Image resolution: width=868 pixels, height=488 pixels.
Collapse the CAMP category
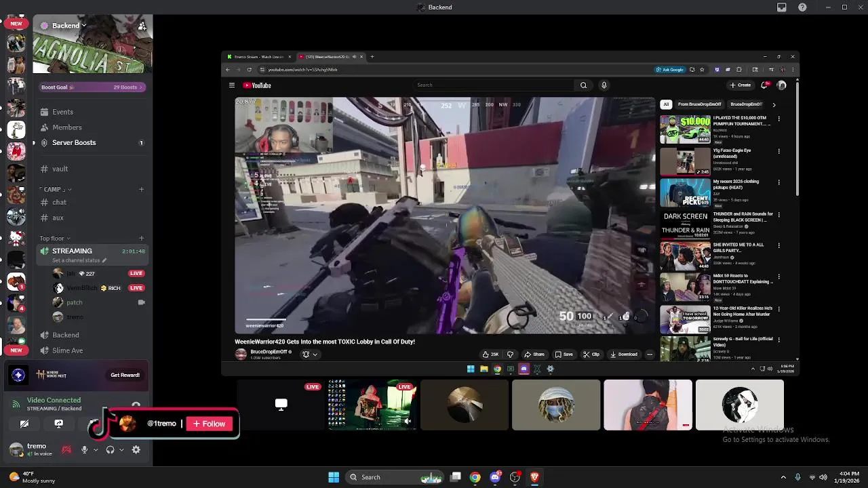56,190
